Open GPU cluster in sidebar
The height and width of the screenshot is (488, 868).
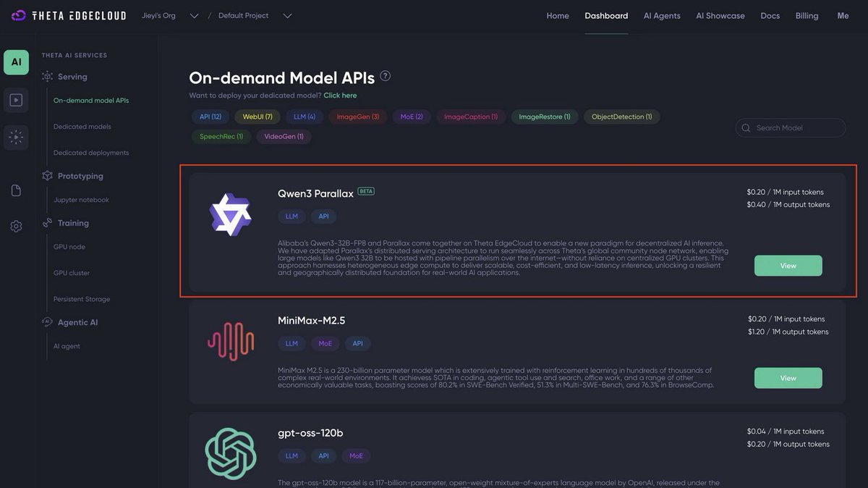coord(72,273)
